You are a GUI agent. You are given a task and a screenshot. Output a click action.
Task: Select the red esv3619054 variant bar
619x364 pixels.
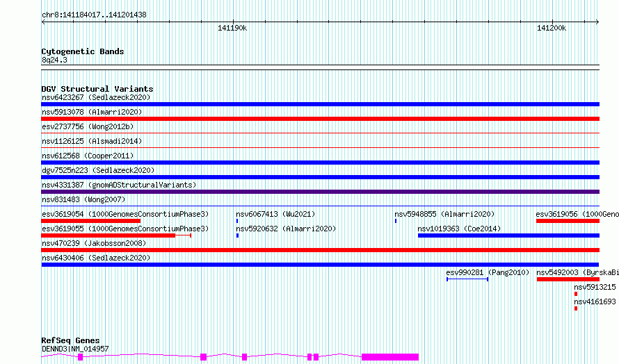pos(91,221)
